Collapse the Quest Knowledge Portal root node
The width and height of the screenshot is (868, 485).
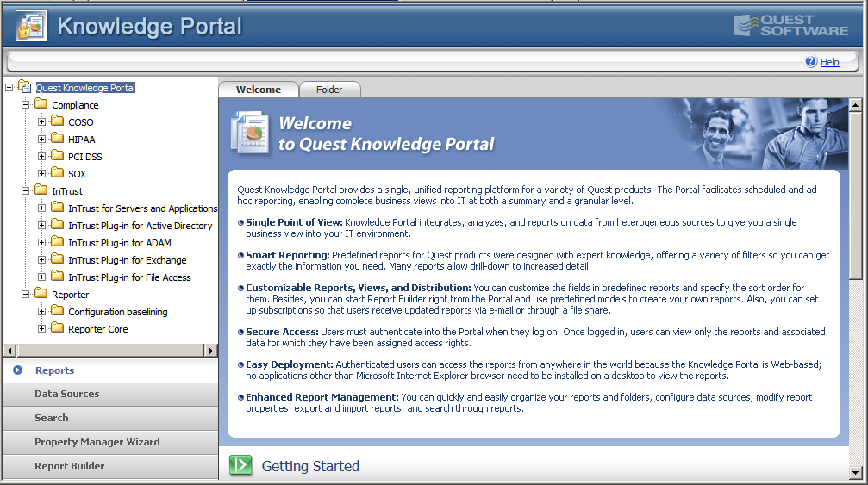click(x=9, y=87)
